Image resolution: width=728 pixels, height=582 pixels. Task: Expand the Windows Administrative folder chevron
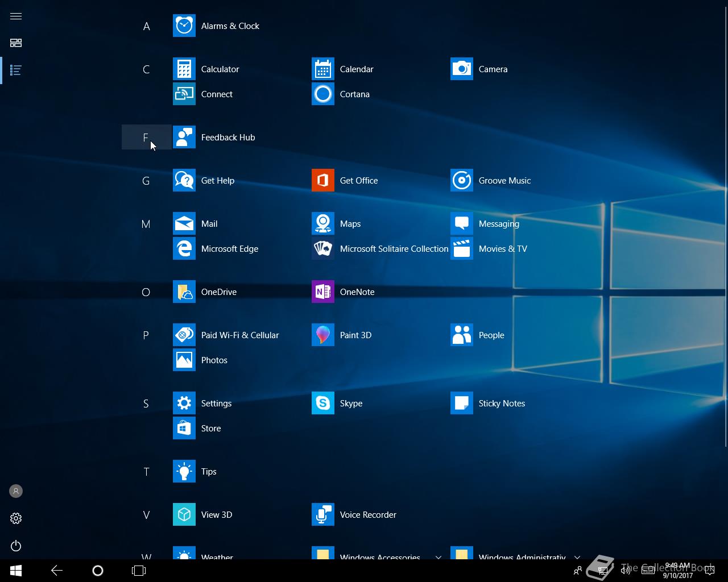click(x=577, y=558)
